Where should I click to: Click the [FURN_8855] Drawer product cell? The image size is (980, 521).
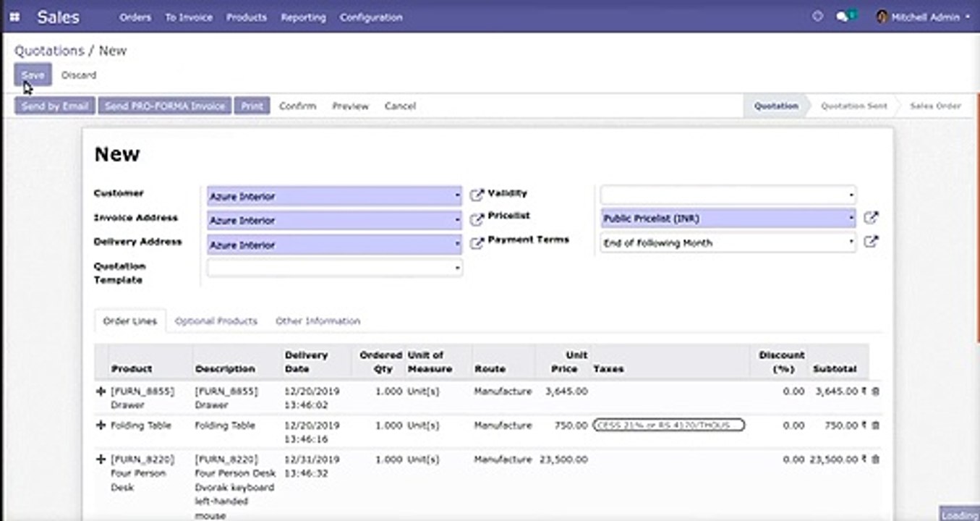(142, 398)
